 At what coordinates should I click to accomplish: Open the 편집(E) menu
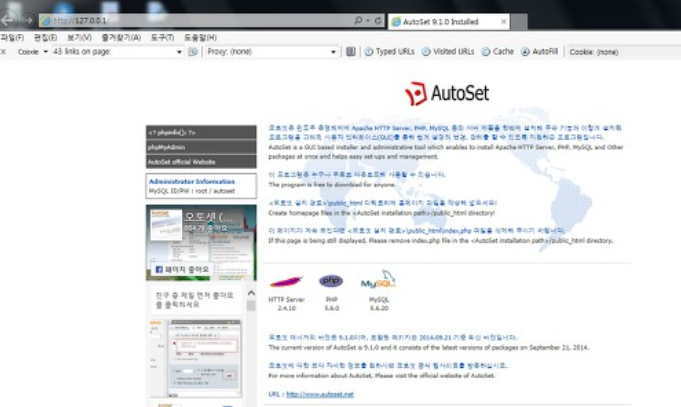45,37
